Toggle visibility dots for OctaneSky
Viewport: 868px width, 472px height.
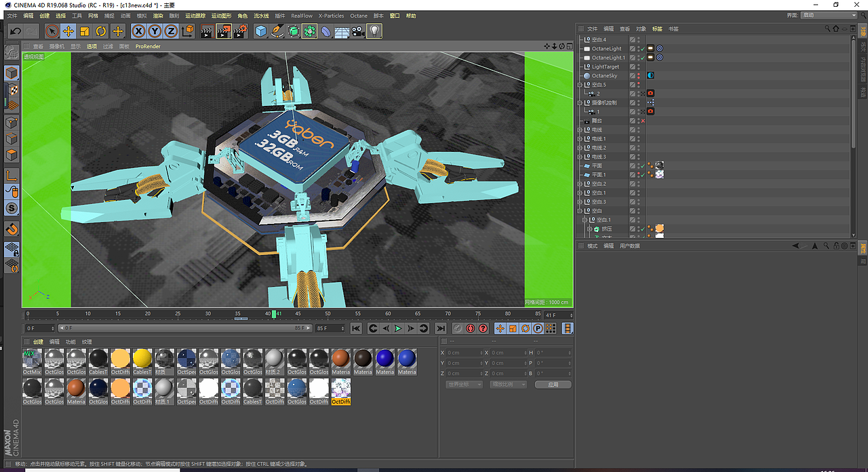point(638,76)
